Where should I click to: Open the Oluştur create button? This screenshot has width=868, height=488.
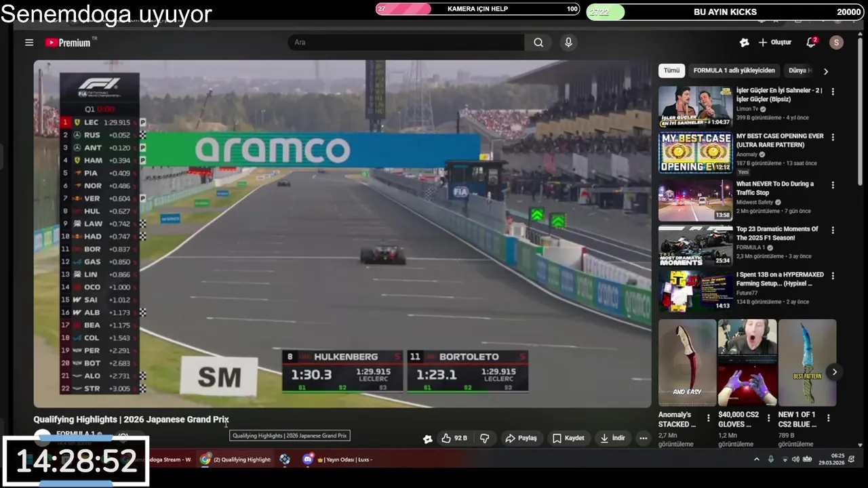coord(775,42)
